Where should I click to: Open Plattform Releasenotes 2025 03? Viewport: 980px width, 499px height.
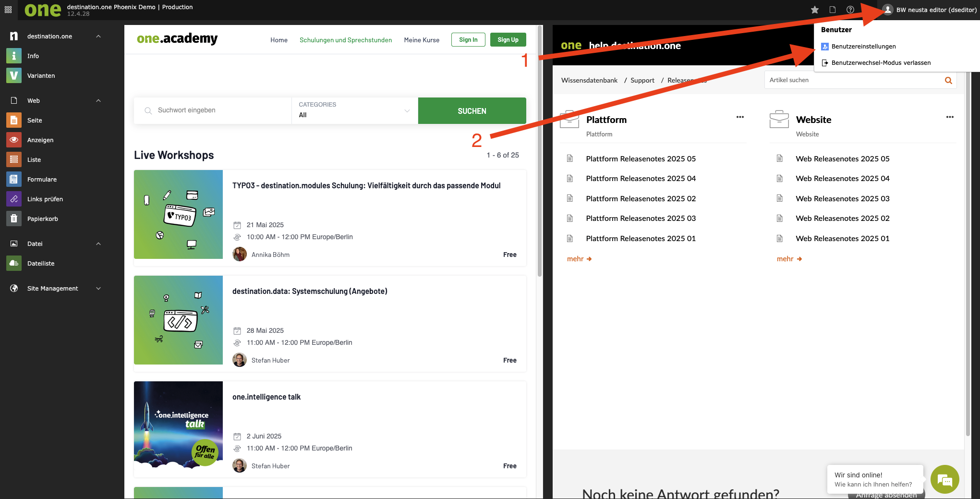(641, 219)
